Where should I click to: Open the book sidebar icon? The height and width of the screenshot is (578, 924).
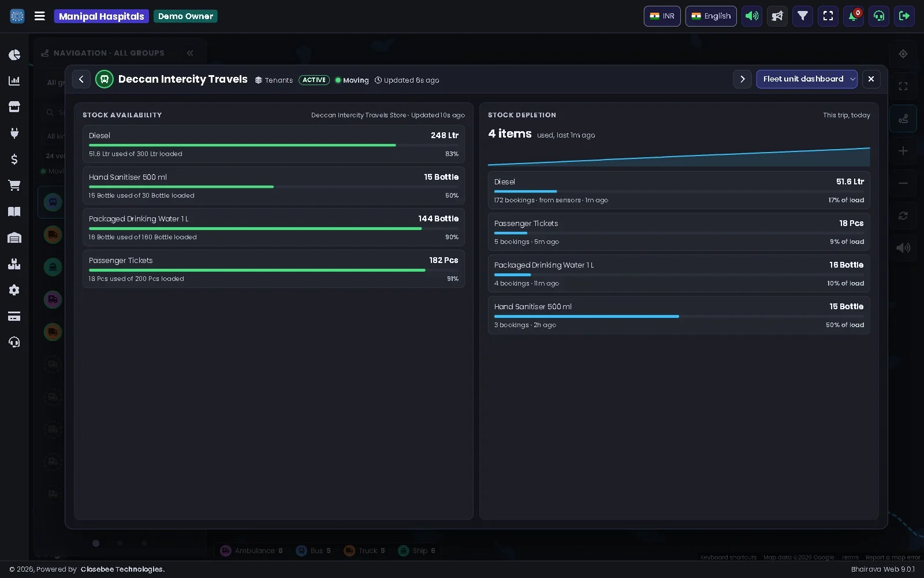point(14,212)
